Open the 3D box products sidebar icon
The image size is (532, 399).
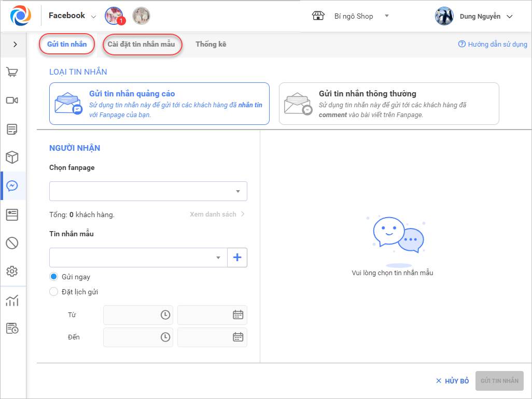pos(12,157)
